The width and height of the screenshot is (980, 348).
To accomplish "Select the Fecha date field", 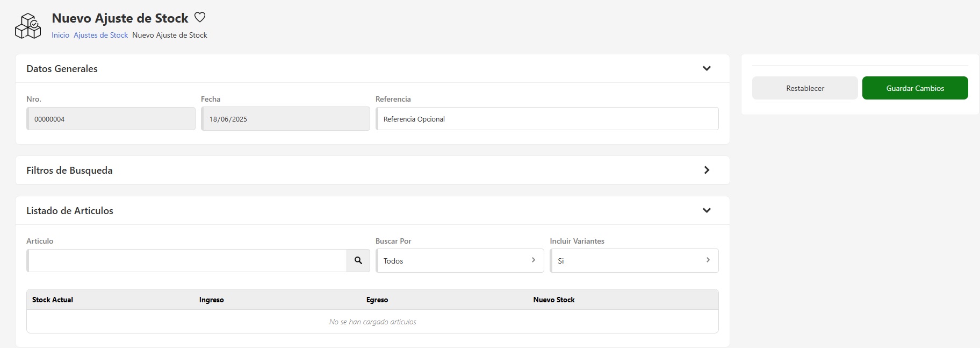I will tap(285, 119).
